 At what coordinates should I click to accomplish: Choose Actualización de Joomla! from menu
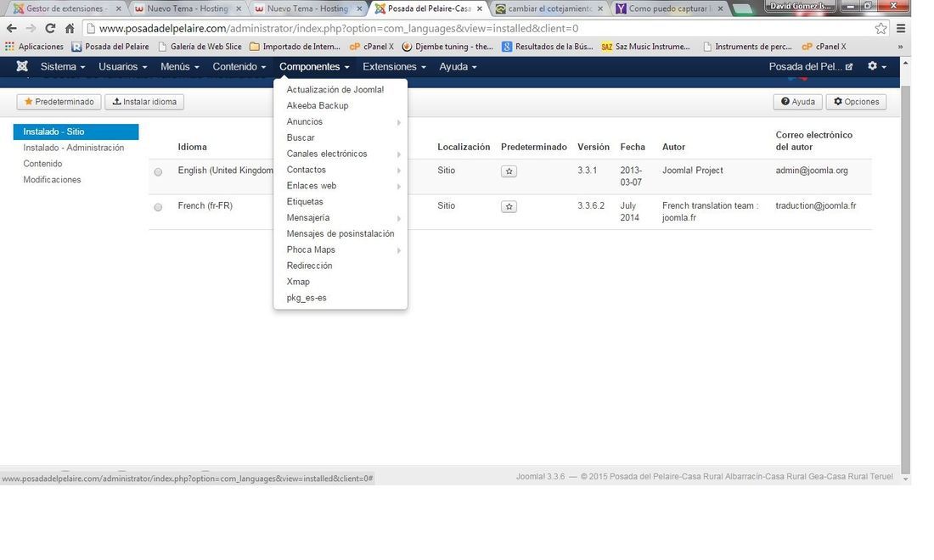pos(340,89)
